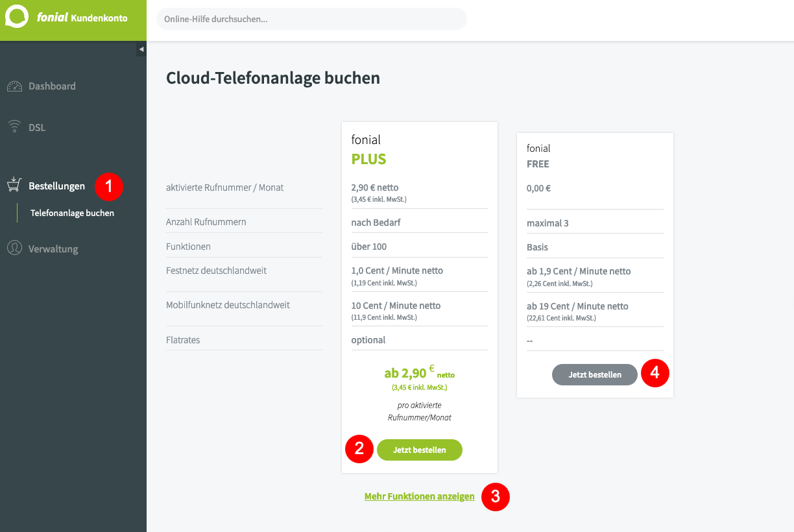Click the Bestellungen shopping cart icon
The width and height of the screenshot is (794, 532).
point(14,185)
